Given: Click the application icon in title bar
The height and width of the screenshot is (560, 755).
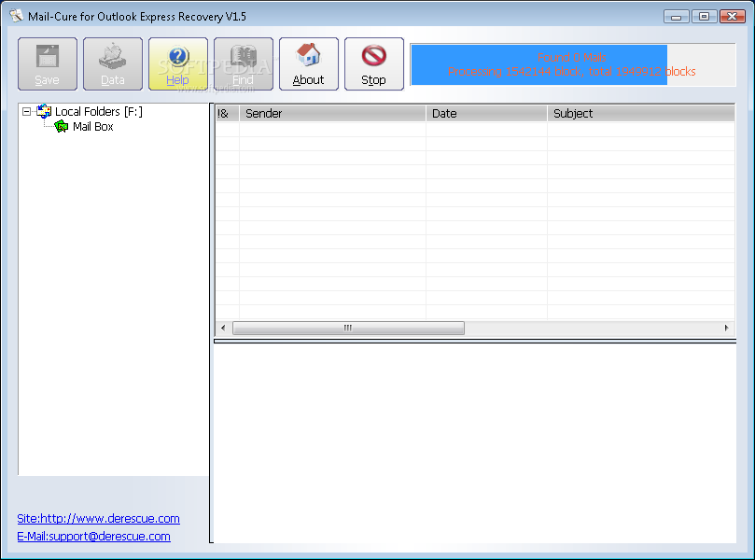Looking at the screenshot, I should coord(17,16).
